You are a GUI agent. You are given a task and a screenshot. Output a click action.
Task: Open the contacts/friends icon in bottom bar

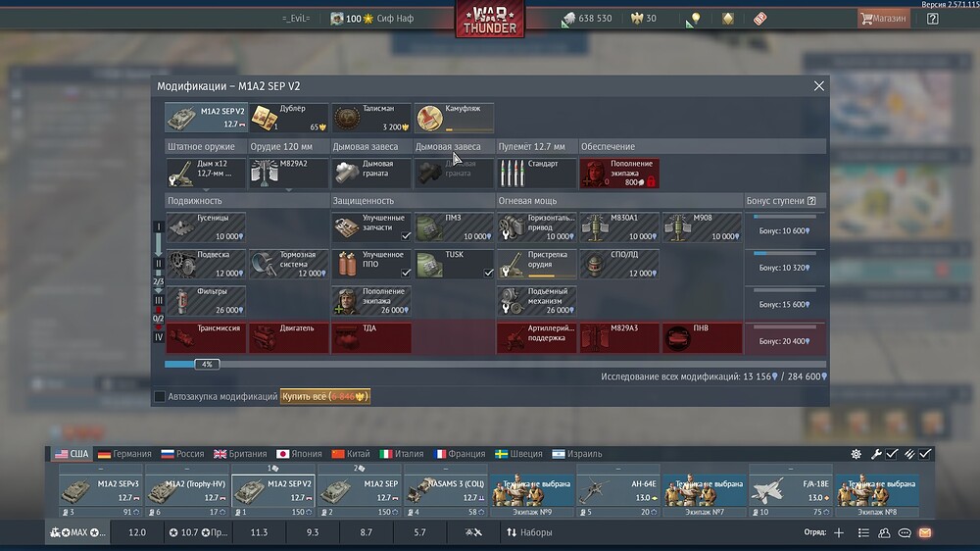[x=884, y=533]
